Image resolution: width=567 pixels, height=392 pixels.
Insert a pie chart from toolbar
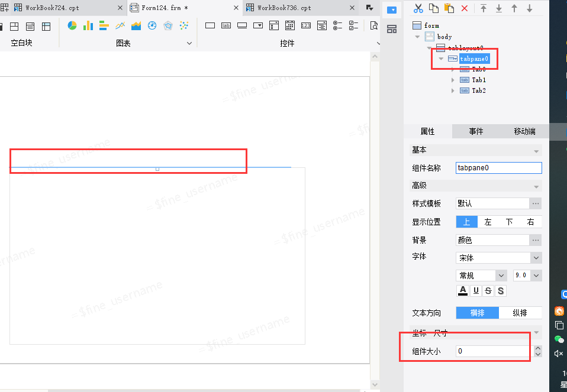point(72,25)
